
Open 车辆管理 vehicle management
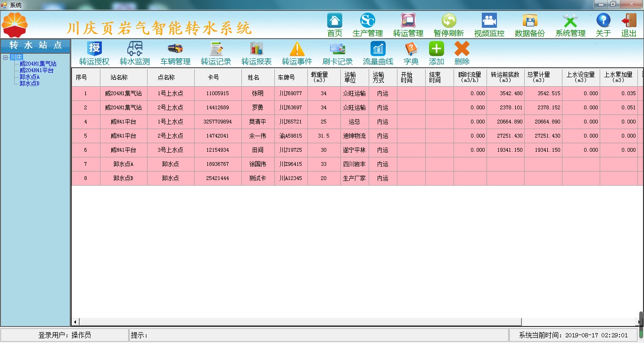pos(175,49)
